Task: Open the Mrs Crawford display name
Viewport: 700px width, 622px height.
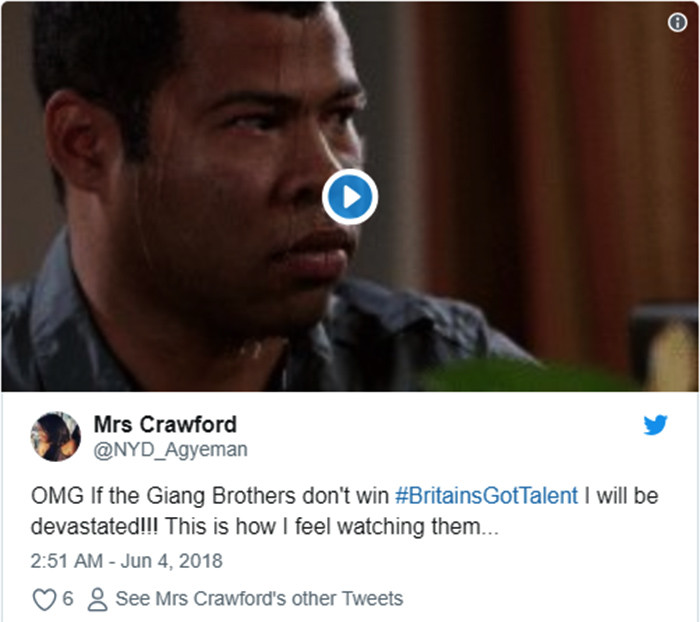Action: click(165, 424)
